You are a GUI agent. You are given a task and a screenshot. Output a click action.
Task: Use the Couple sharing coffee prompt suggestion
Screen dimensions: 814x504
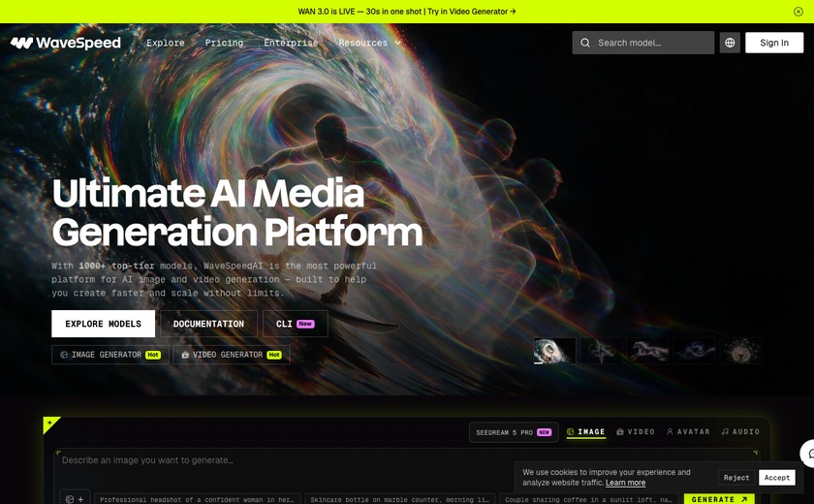(x=588, y=499)
